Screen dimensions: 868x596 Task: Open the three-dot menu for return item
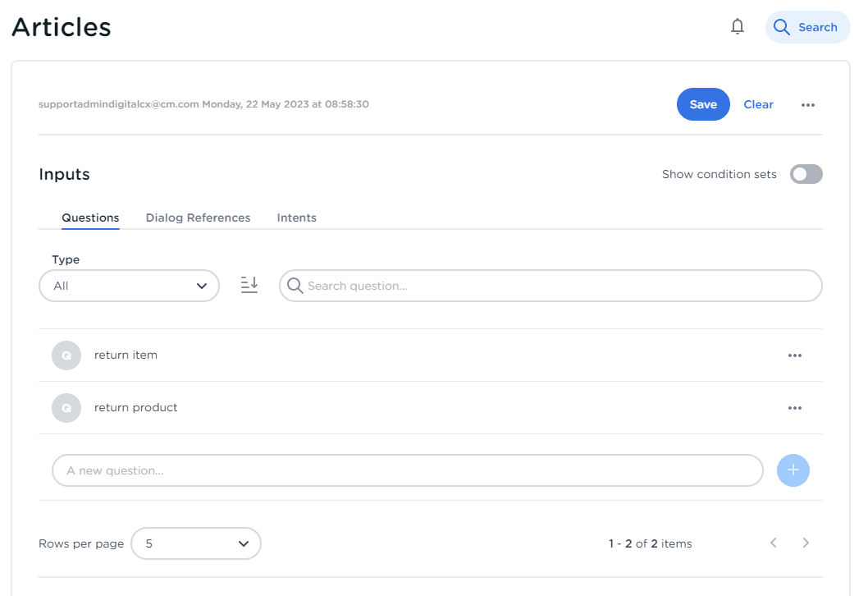(794, 355)
